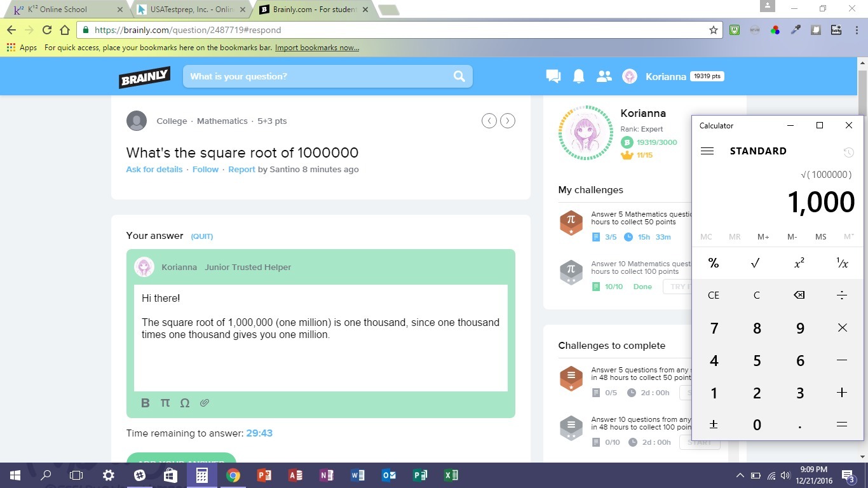
Task: Open the Brainly messages chat icon
Action: pyautogui.click(x=553, y=76)
